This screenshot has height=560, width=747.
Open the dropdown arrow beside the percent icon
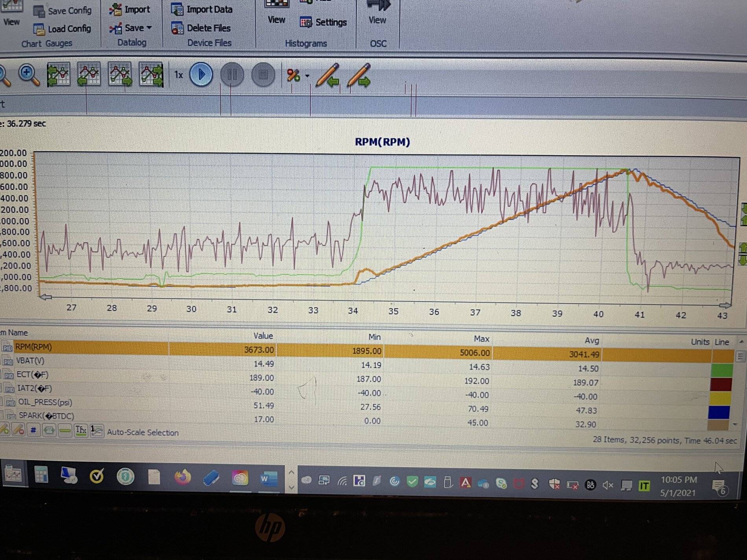click(307, 75)
